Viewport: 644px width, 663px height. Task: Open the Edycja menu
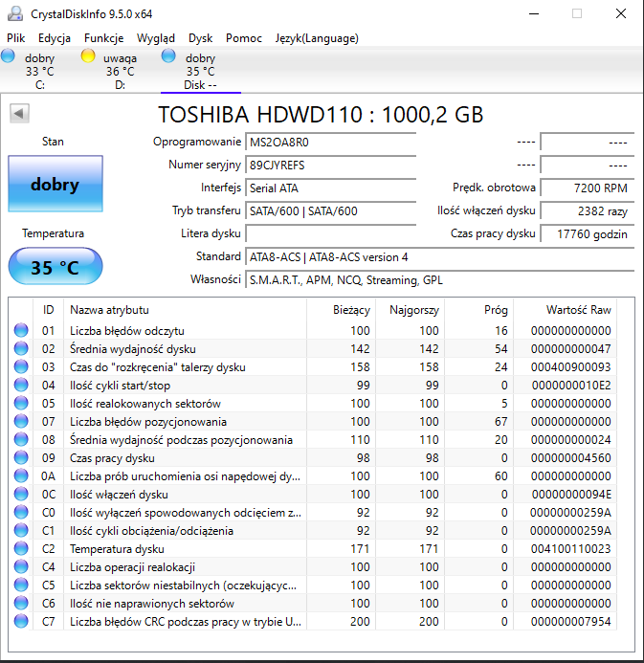point(55,38)
